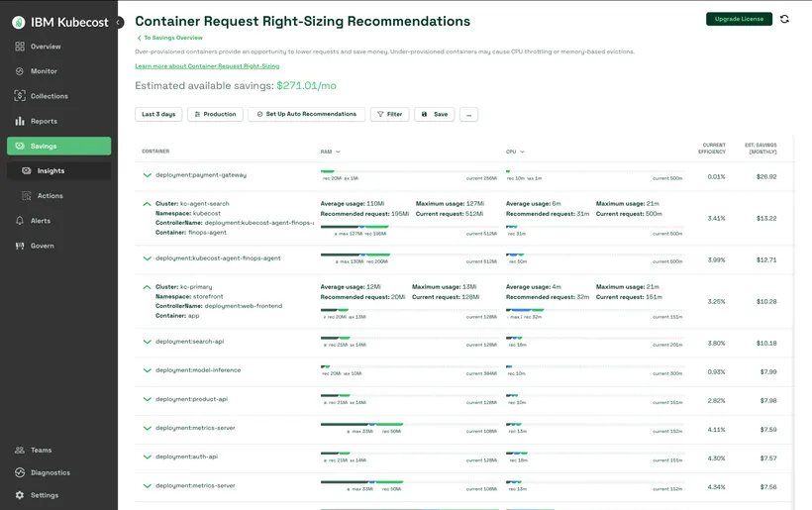
Task: Click the 0.93% efficiency for model-inference
Action: (x=717, y=372)
